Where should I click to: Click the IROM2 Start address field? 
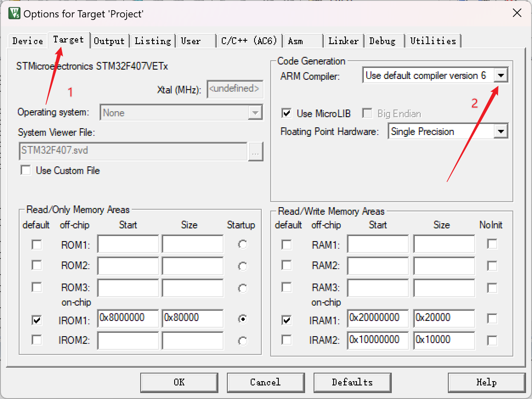click(128, 341)
